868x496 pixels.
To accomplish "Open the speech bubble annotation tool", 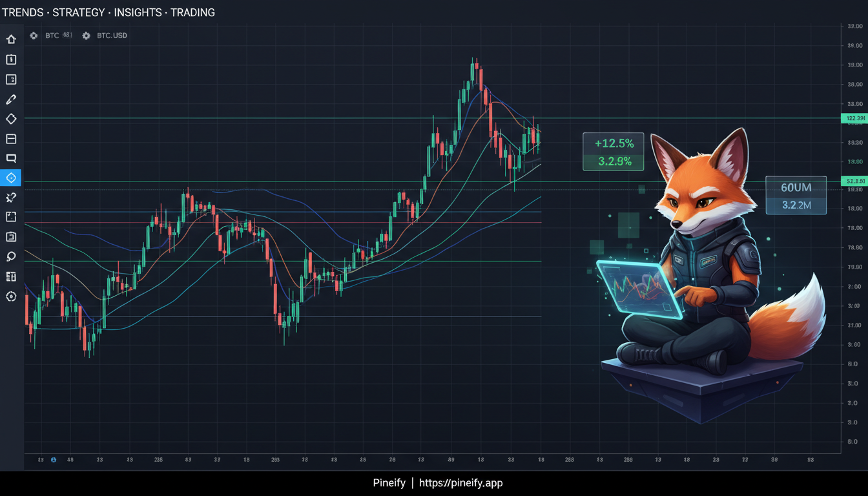I will click(x=10, y=158).
